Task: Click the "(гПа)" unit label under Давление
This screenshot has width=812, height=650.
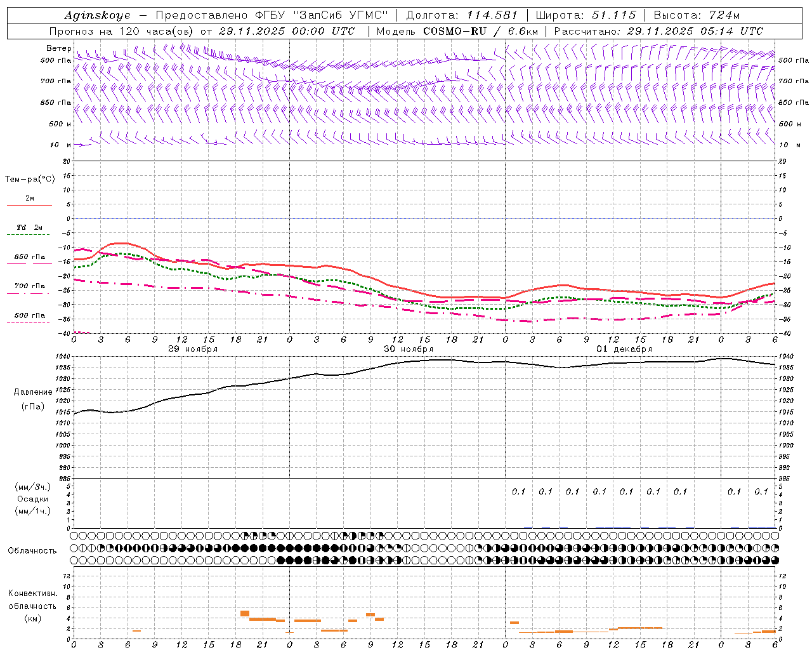Action: [33, 406]
